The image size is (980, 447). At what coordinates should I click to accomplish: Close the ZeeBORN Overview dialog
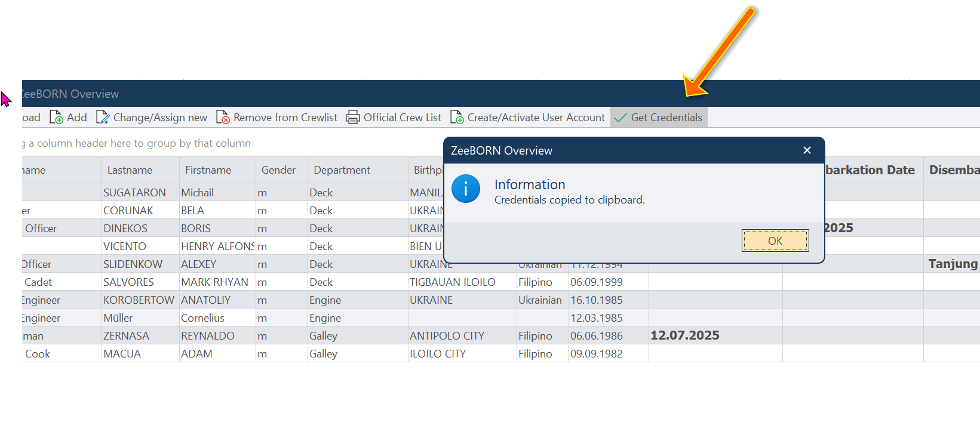(807, 150)
